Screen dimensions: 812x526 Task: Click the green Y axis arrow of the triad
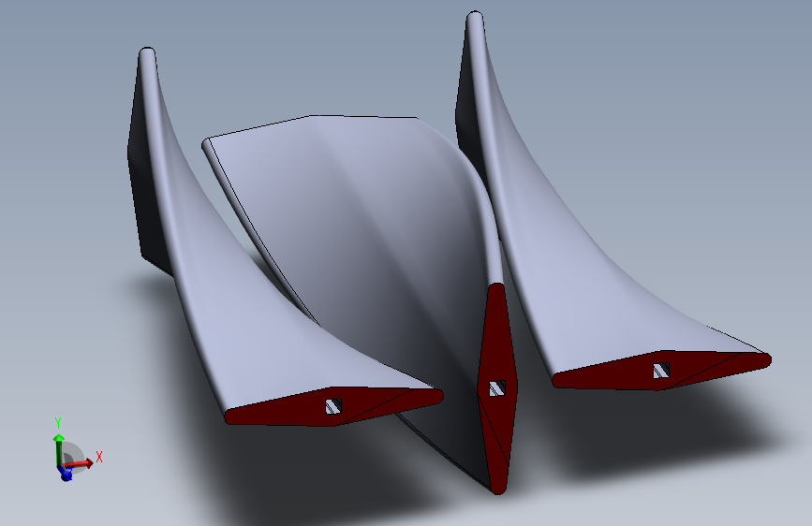point(58,448)
